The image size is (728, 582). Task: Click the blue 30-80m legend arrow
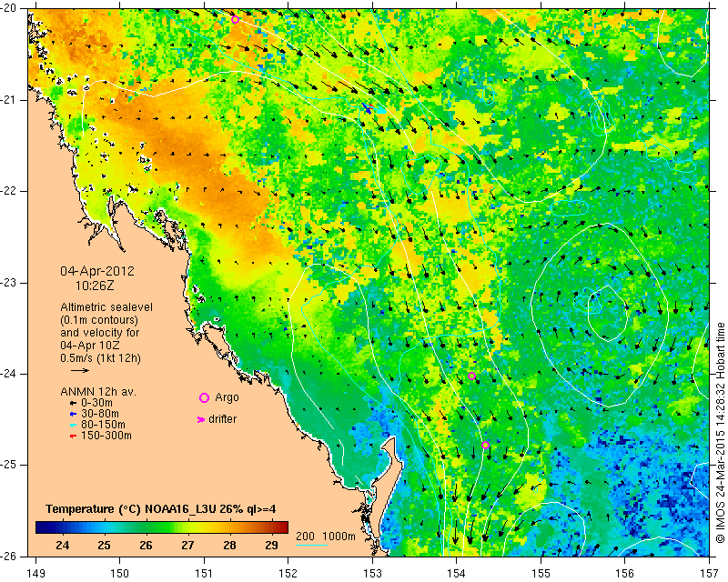tap(73, 414)
